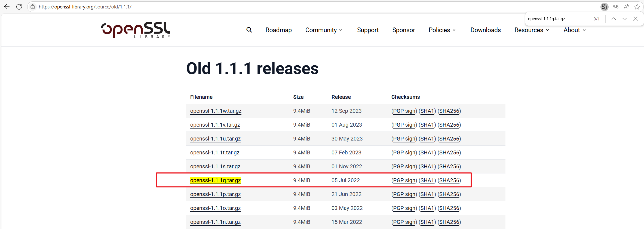Open the Support nav item

368,30
